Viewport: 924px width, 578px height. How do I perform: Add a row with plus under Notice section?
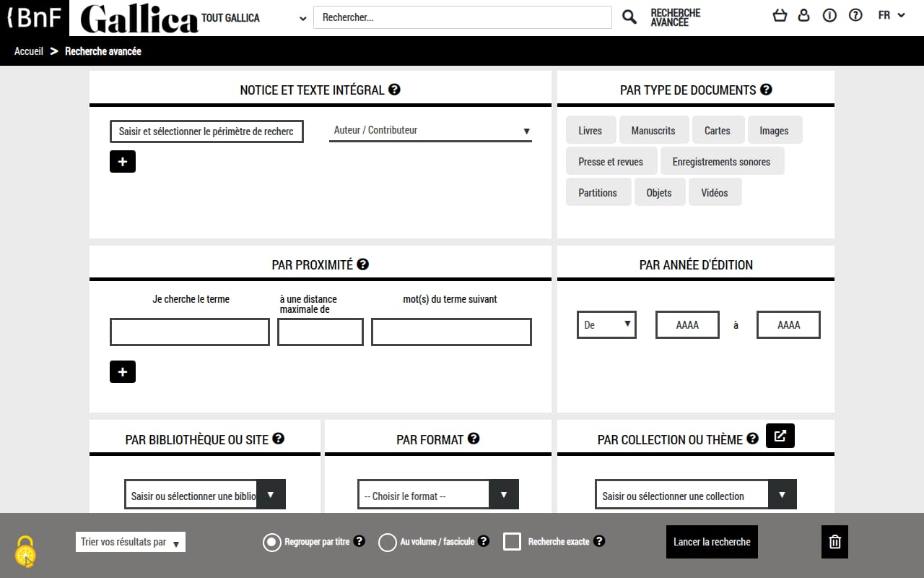[123, 162]
